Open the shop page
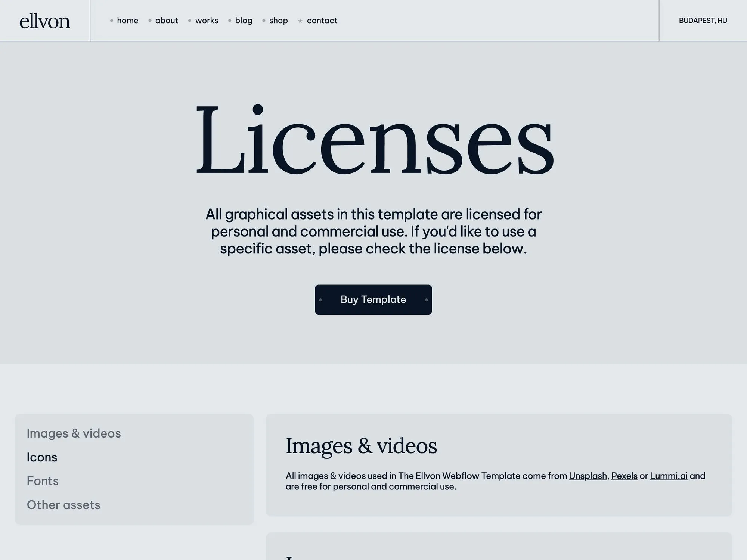Image resolution: width=747 pixels, height=560 pixels. (278, 21)
